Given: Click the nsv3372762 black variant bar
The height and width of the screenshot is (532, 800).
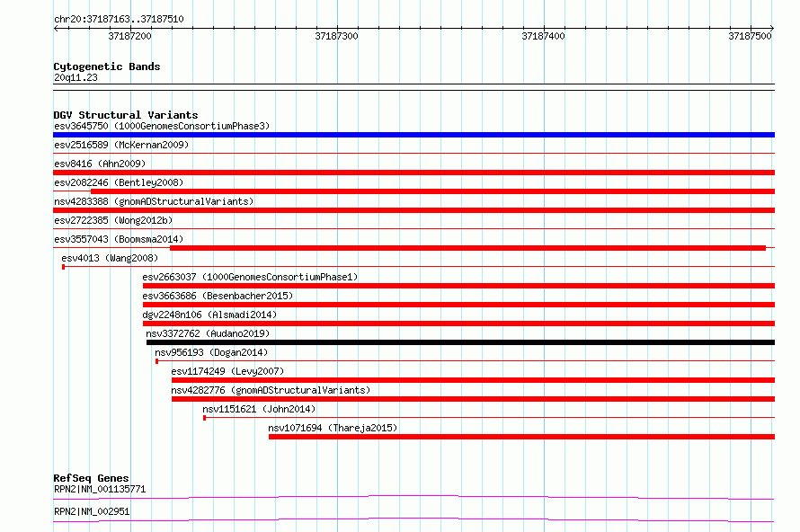Looking at the screenshot, I should [461, 342].
